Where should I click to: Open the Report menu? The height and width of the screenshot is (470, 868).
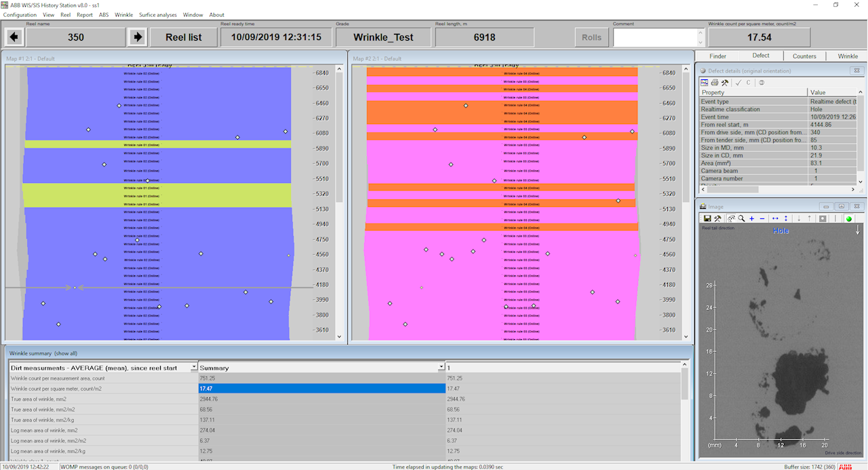pyautogui.click(x=85, y=14)
